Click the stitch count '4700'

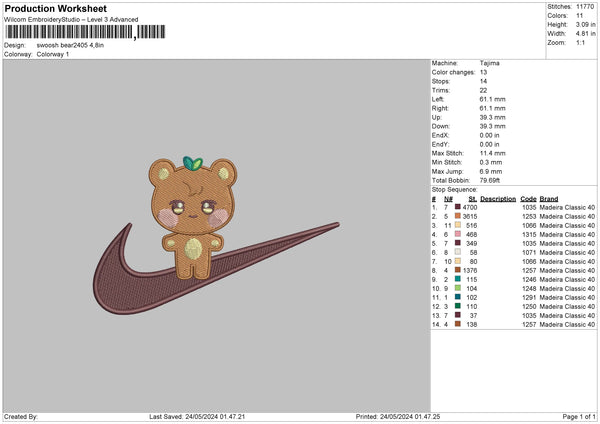470,207
